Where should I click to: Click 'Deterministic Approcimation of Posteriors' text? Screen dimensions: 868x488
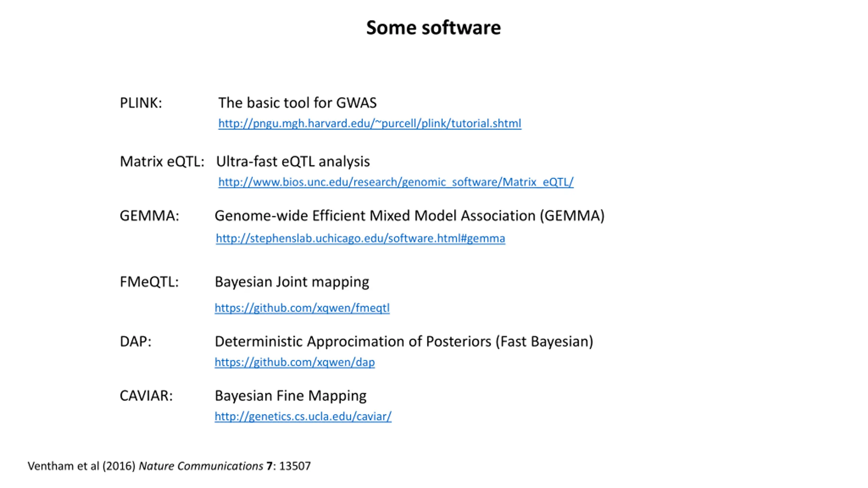coord(353,341)
